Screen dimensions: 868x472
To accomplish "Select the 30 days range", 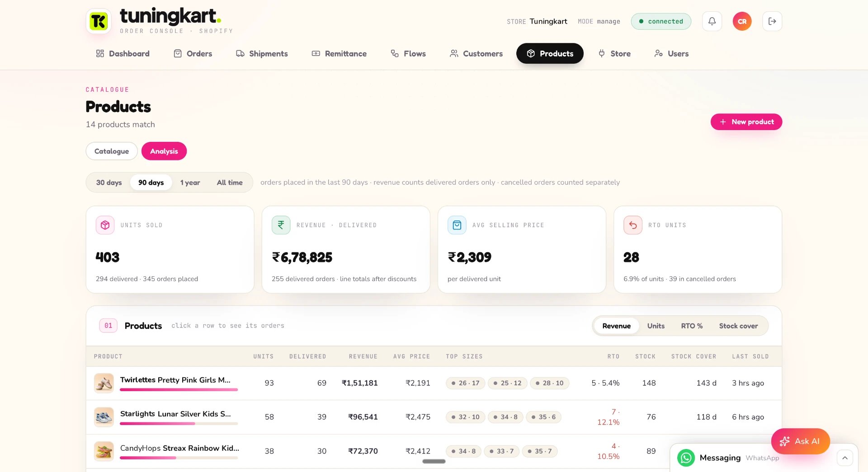I will [109, 182].
